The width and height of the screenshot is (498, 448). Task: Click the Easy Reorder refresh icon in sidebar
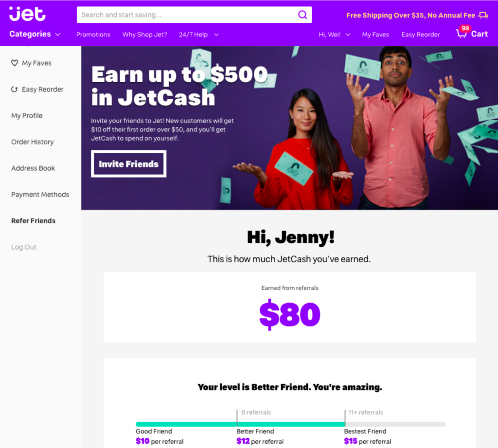coord(14,90)
